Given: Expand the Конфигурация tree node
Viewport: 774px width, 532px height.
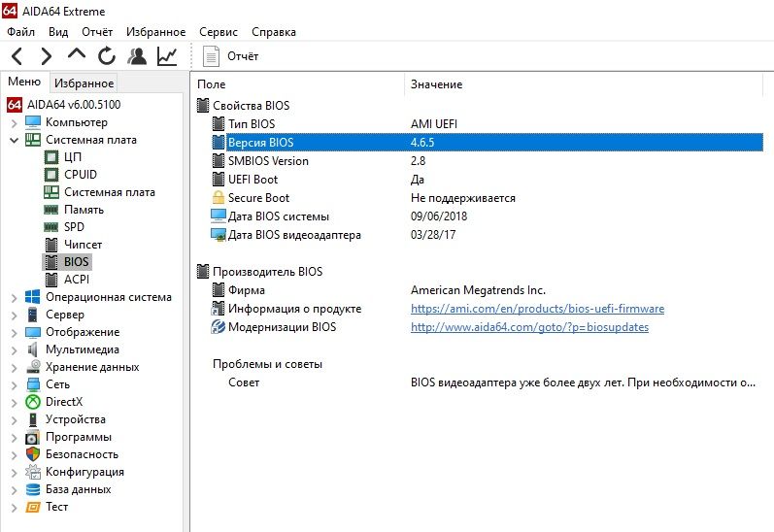Looking at the screenshot, I should point(14,472).
